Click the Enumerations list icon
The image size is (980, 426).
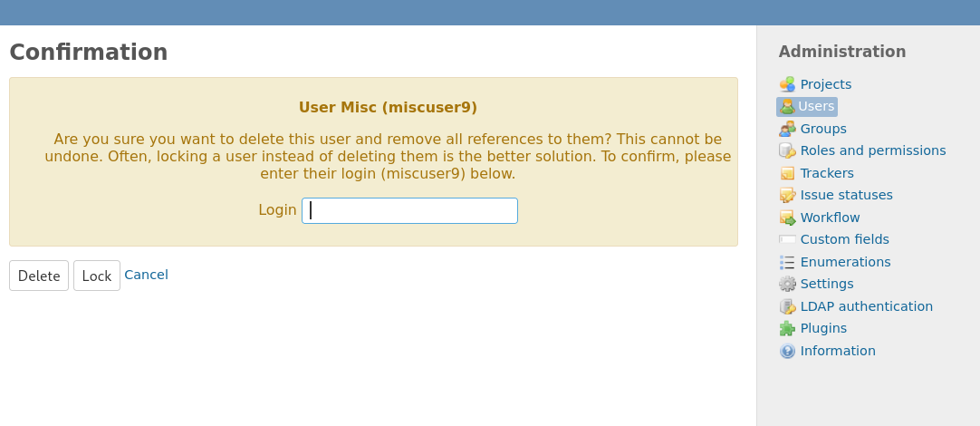[787, 262]
